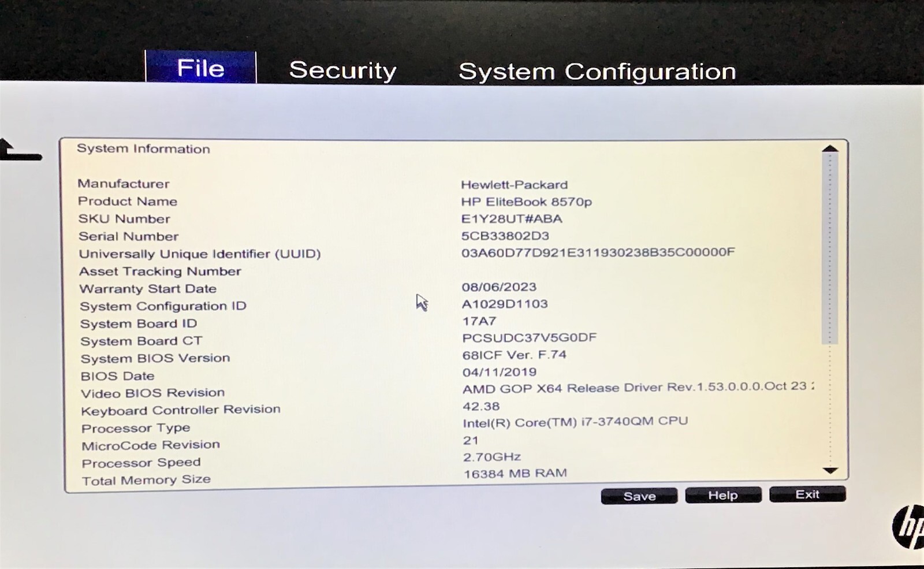Select the MicroCode value 21
924x569 pixels.
click(471, 440)
